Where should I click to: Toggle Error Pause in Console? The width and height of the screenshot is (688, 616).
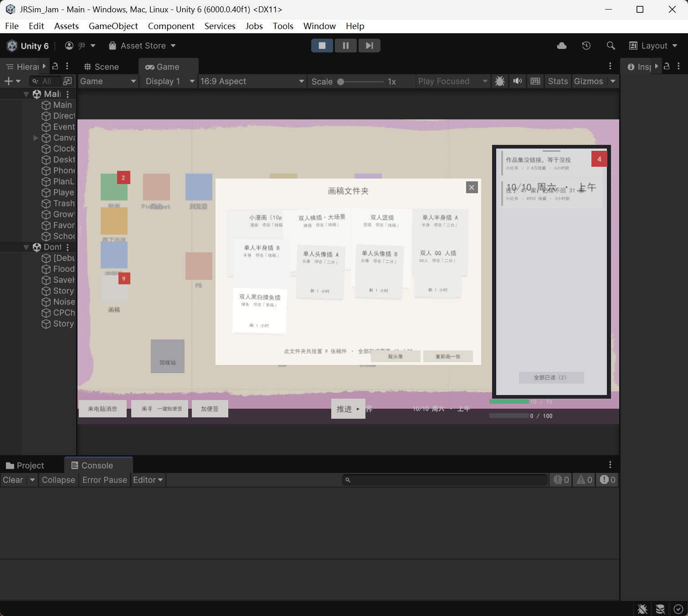click(x=104, y=480)
